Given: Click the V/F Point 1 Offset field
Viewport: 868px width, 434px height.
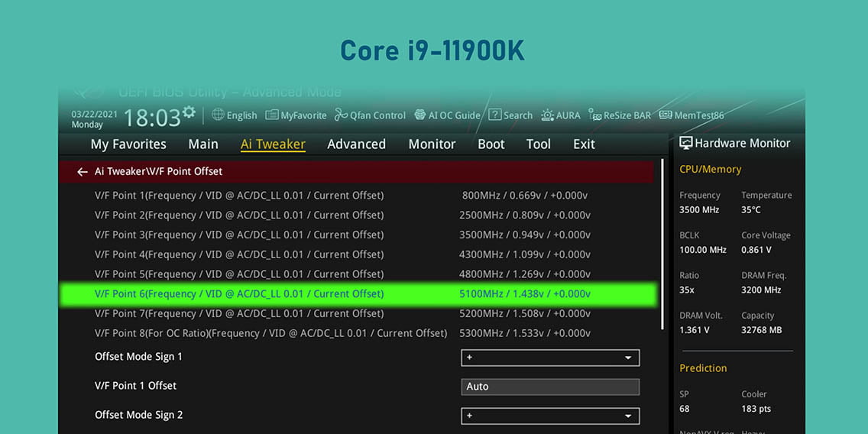Looking at the screenshot, I should [x=550, y=387].
